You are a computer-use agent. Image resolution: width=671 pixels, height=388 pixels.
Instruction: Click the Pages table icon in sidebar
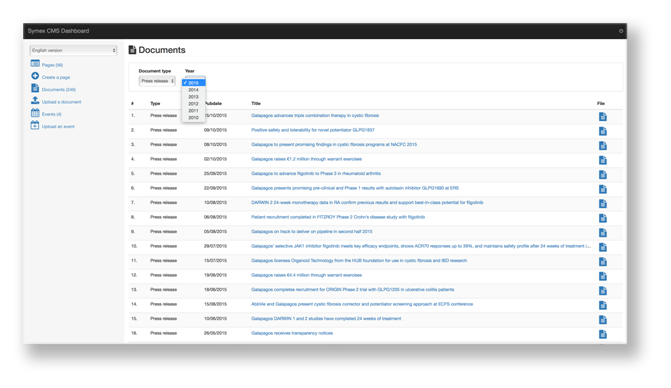pyautogui.click(x=35, y=64)
